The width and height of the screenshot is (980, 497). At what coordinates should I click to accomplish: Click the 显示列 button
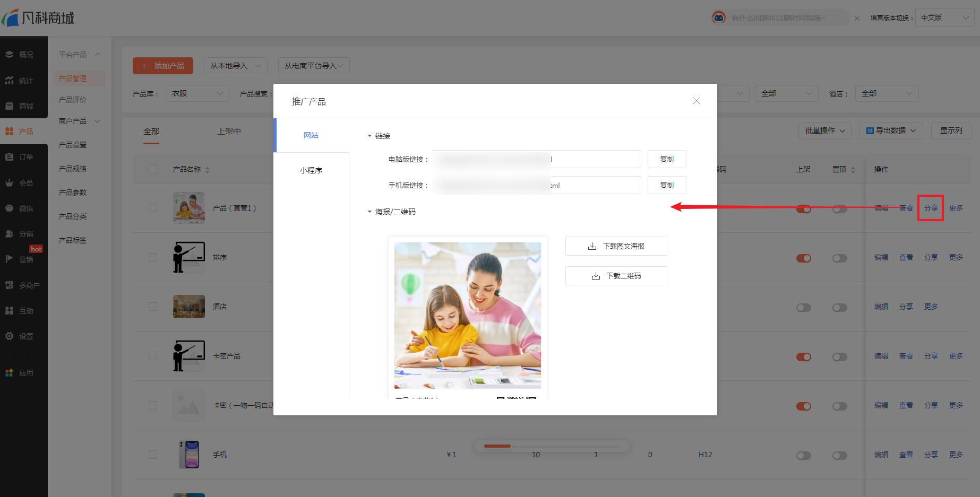point(951,130)
